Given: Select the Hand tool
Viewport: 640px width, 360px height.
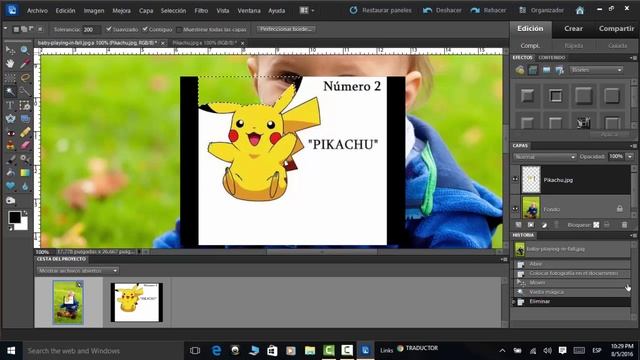Looking at the screenshot, I should click(x=10, y=64).
